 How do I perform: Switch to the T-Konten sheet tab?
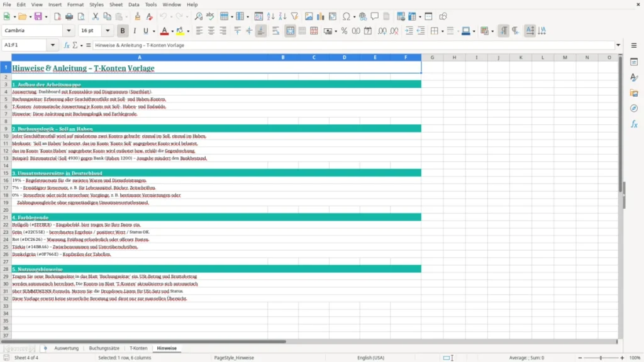pyautogui.click(x=138, y=348)
